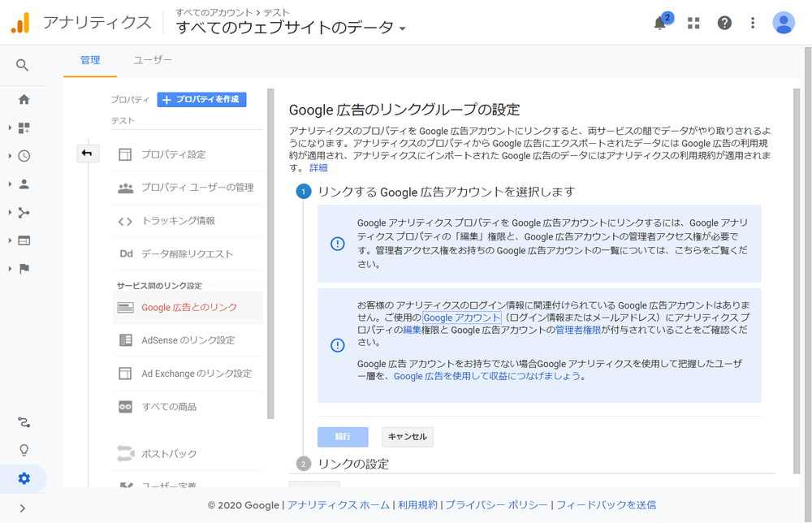Click the AdSense link settings icon
The image size is (812, 523).
(125, 340)
